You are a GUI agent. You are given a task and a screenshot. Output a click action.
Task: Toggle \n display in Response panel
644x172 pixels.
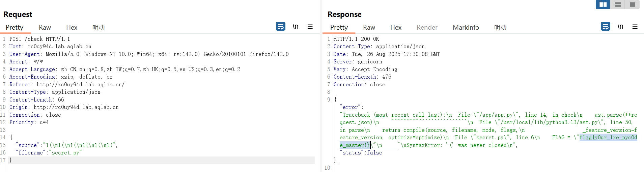coord(620,27)
